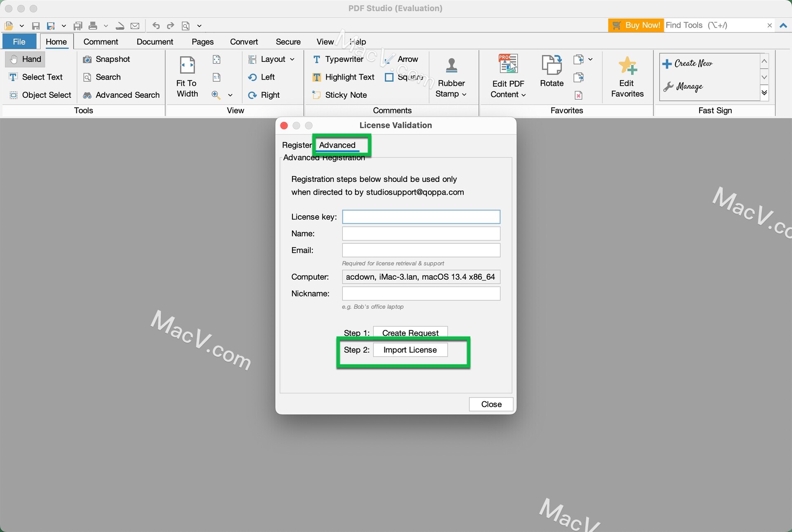The image size is (792, 532).
Task: Open Advanced Search binoculars tool
Action: click(121, 95)
